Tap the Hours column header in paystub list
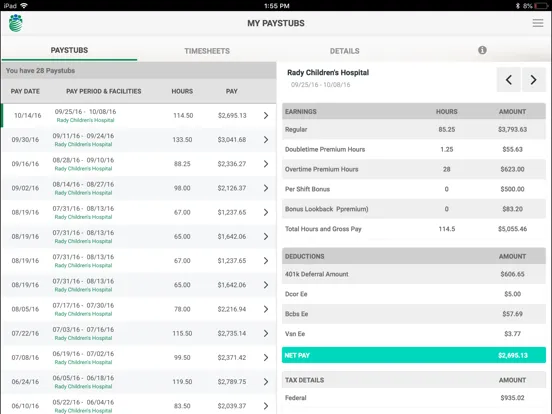The image size is (552, 414). point(182,92)
